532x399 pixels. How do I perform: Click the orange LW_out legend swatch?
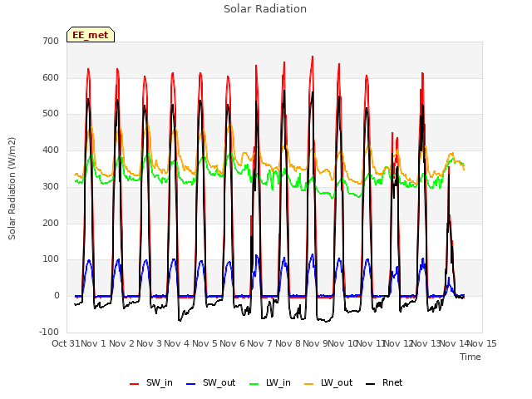coord(309,384)
